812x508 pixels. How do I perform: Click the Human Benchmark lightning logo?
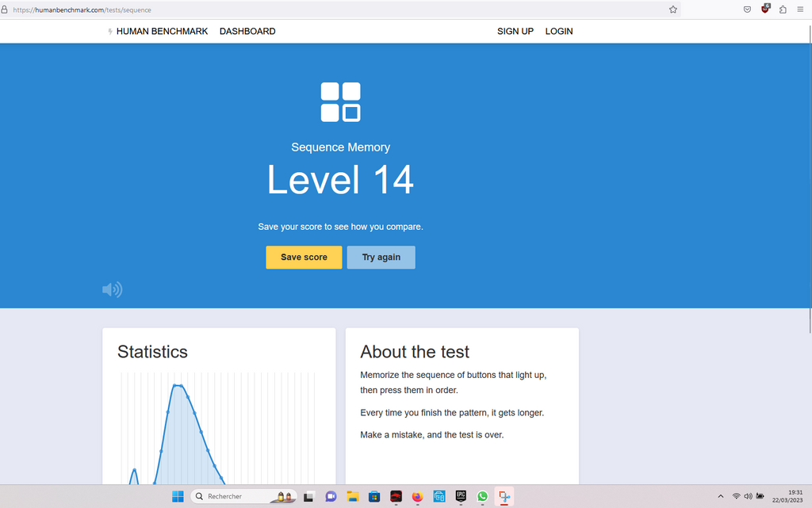[110, 32]
